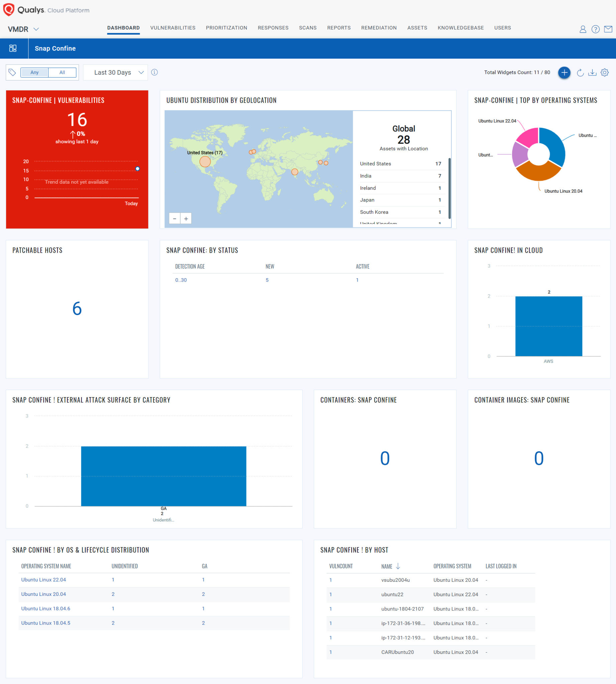This screenshot has width=616, height=684.
Task: Open the Ubuntu Linux 22.04 link
Action: (43, 579)
